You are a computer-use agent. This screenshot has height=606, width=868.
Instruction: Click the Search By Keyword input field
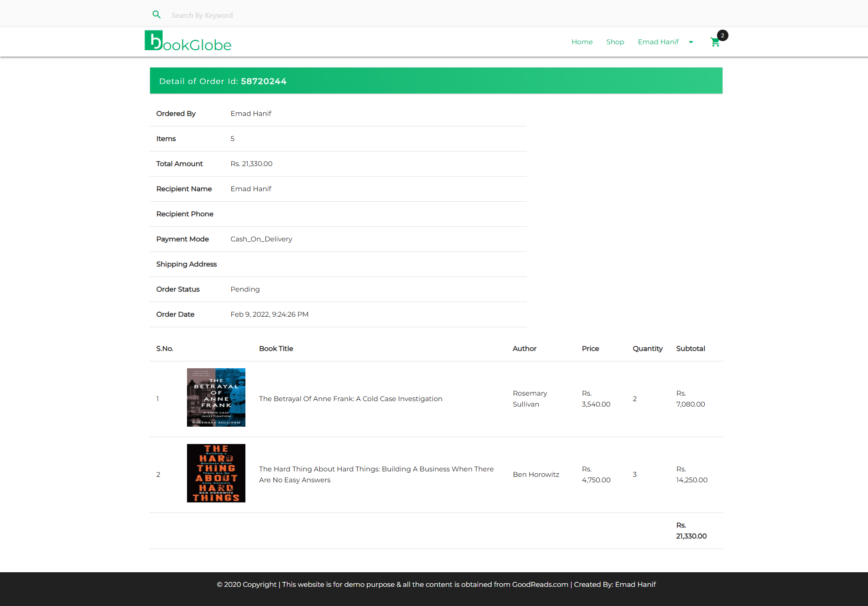point(274,15)
